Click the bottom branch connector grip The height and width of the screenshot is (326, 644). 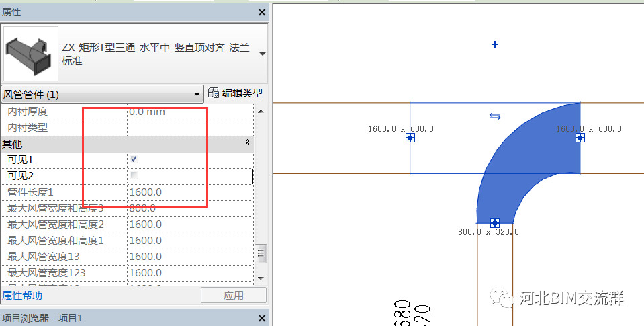pyautogui.click(x=495, y=222)
